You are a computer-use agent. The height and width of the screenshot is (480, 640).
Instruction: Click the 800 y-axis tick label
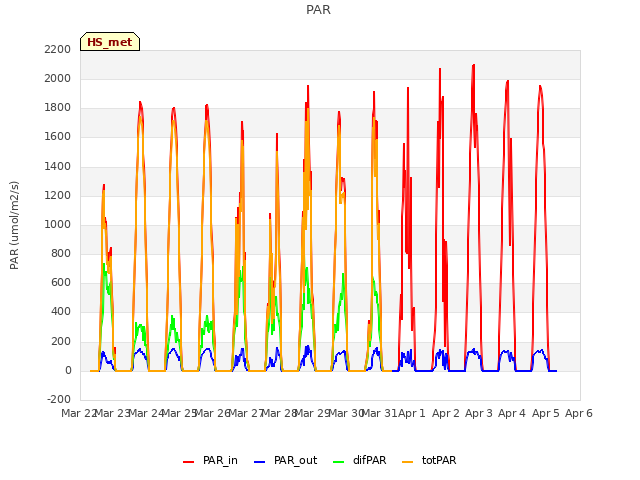(x=61, y=253)
